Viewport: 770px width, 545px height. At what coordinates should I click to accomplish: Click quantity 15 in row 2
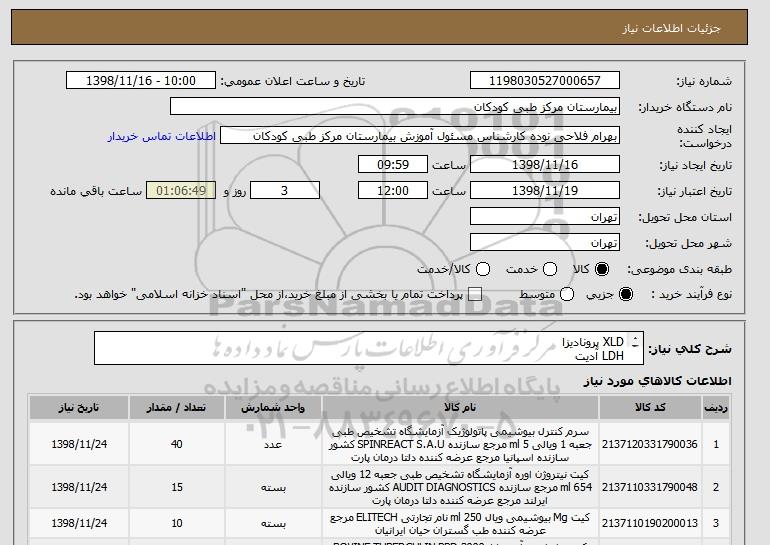click(x=177, y=487)
